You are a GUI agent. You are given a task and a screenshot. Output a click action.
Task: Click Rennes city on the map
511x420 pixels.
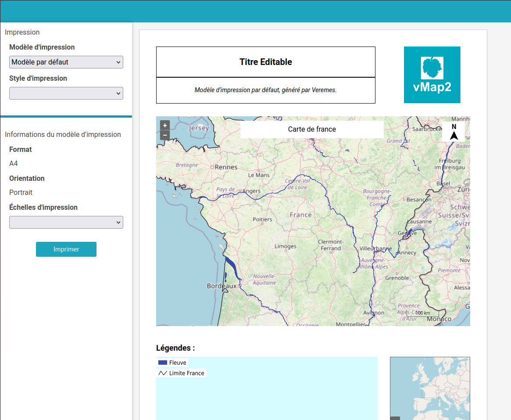[226, 167]
